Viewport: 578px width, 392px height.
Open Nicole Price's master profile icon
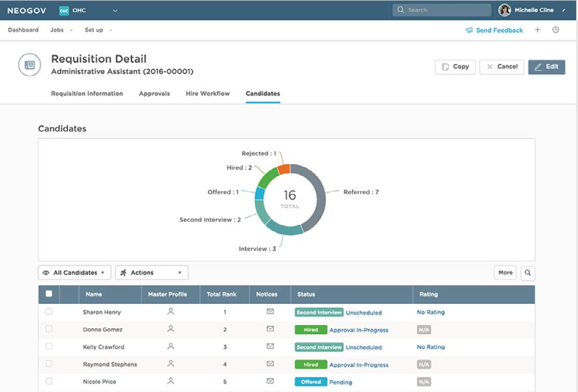[x=170, y=381]
